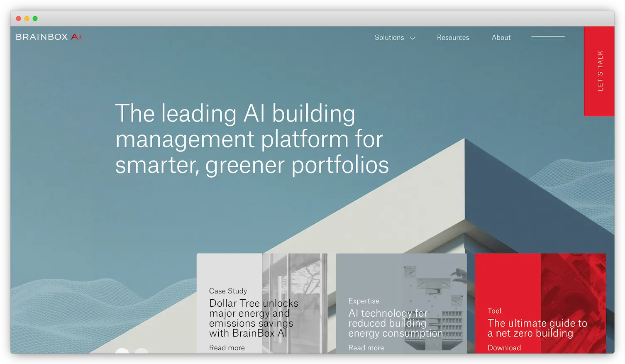
Task: Click the Case Study label
Action: pyautogui.click(x=228, y=291)
